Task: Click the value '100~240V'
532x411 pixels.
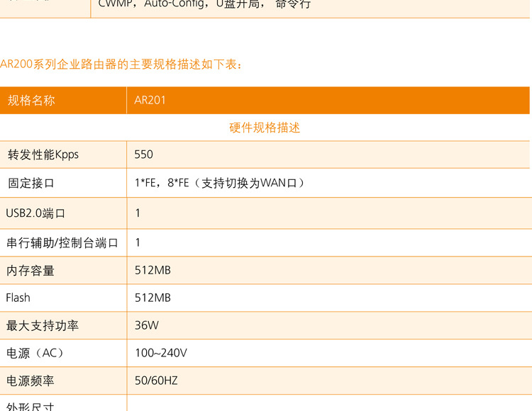Action: (161, 353)
